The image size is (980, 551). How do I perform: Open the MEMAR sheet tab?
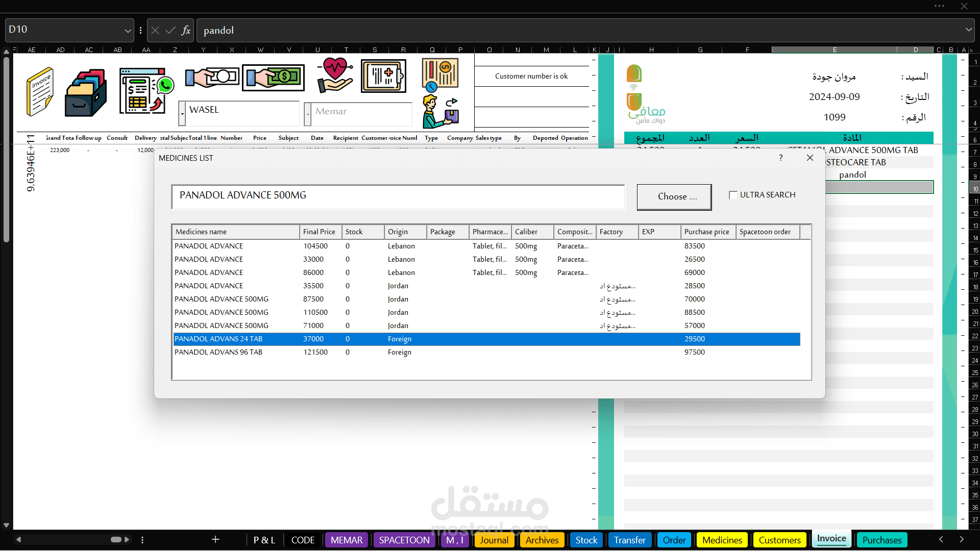coord(347,540)
